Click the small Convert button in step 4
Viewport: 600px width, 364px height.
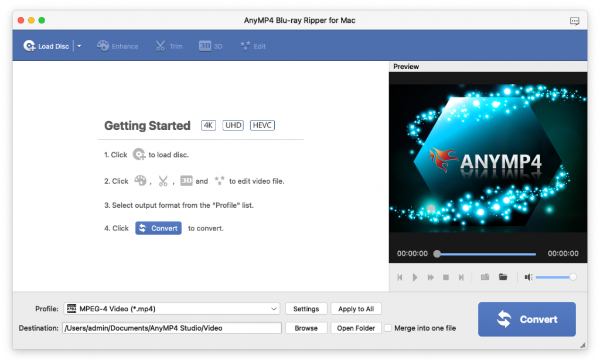click(158, 228)
